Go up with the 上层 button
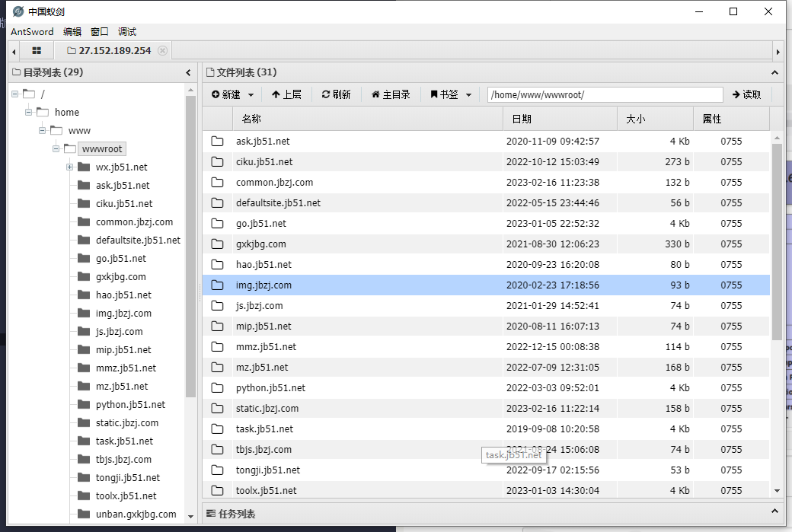792x532 pixels. pyautogui.click(x=286, y=95)
